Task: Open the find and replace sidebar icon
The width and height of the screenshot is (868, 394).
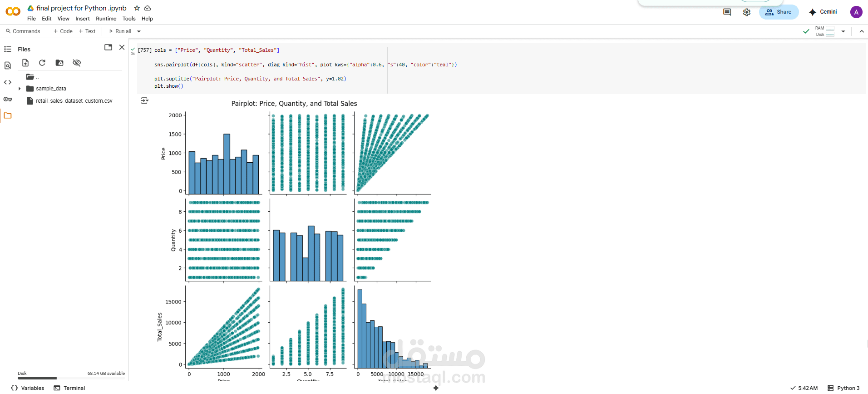Action: point(8,66)
